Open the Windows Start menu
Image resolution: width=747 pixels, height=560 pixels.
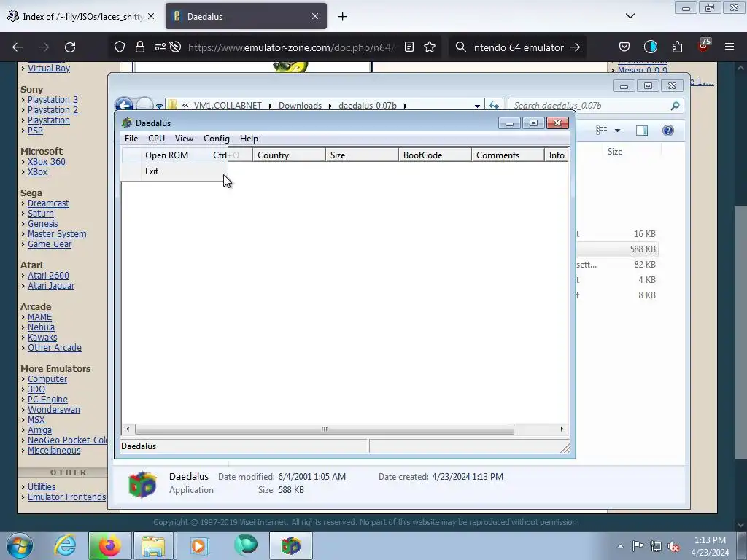click(x=20, y=545)
